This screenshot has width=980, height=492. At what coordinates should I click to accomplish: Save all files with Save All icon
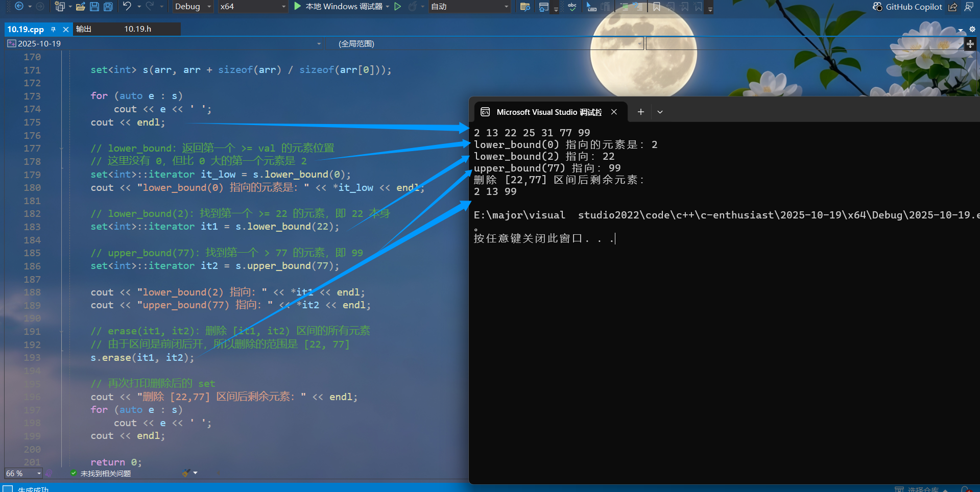[x=108, y=6]
